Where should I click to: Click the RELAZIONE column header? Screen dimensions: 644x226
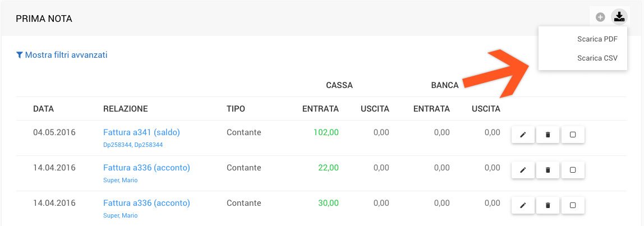tap(126, 109)
